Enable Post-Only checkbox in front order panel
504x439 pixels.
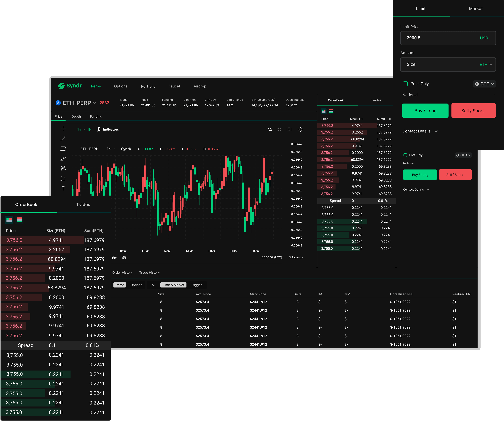click(405, 84)
